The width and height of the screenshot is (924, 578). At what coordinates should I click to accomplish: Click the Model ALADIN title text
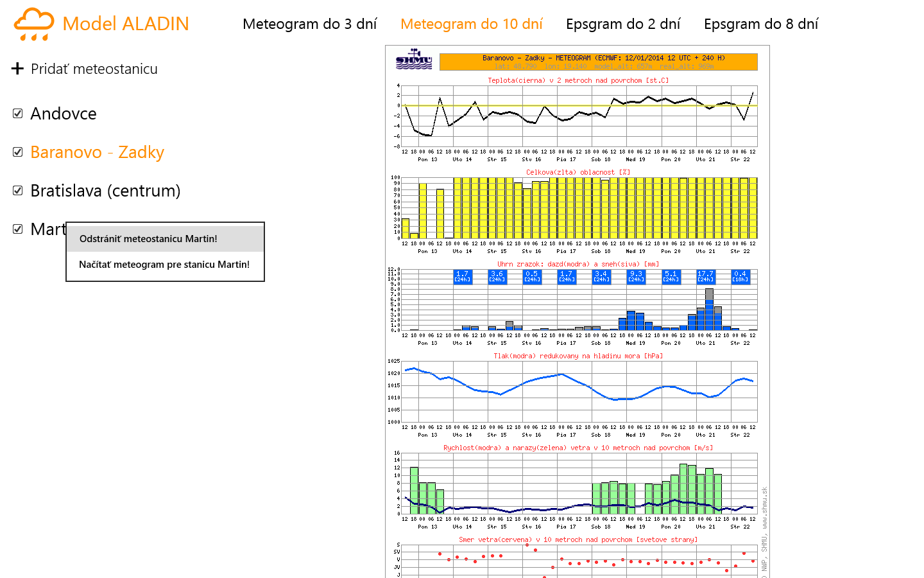[126, 24]
